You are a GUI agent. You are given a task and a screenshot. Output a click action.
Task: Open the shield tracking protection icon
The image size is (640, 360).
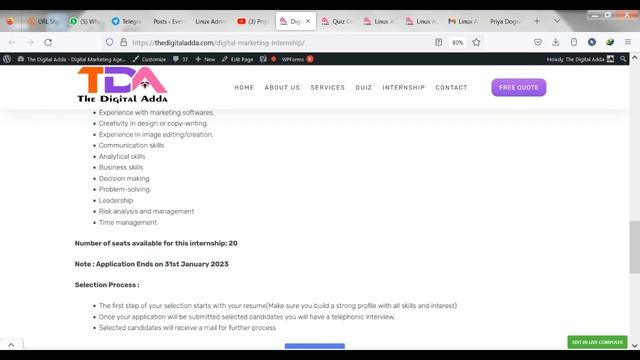pyautogui.click(x=109, y=42)
